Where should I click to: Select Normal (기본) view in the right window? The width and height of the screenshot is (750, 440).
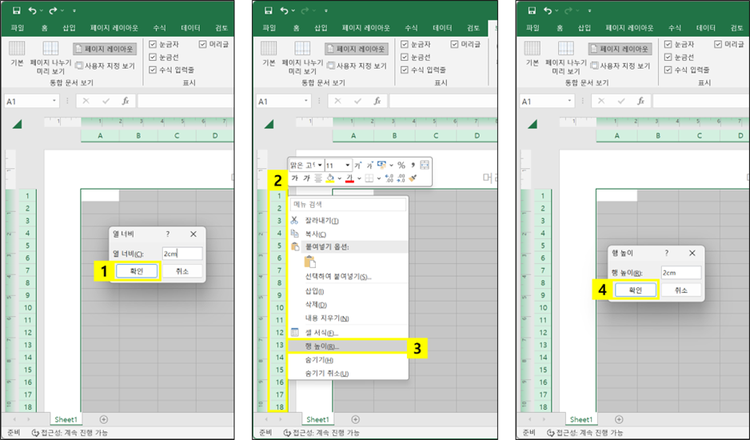coord(532,54)
